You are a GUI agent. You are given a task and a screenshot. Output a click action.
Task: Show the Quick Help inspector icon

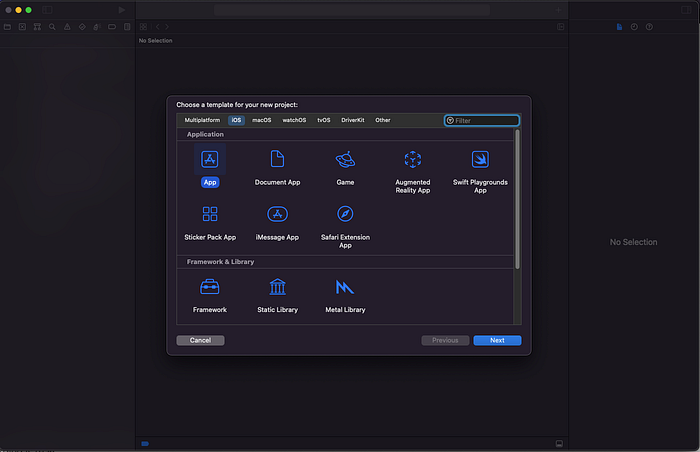click(x=649, y=27)
